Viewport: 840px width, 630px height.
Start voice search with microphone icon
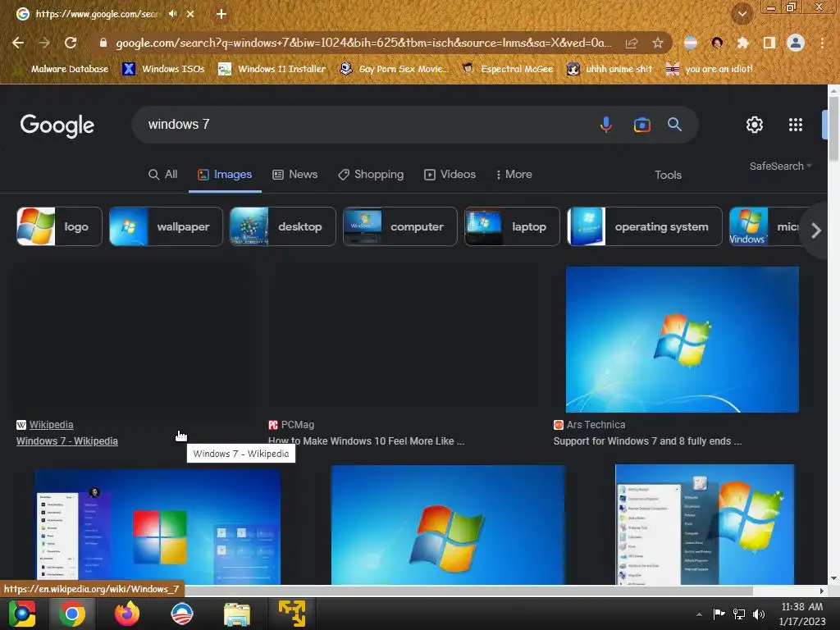[x=606, y=125]
